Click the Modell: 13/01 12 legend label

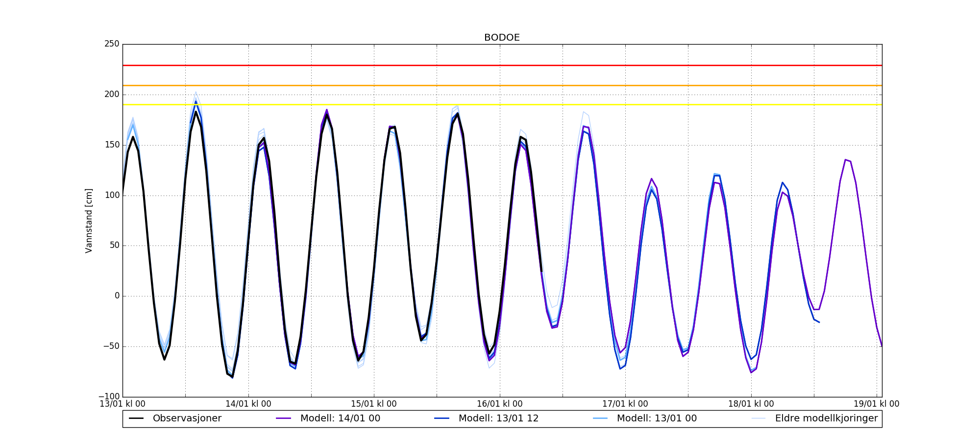[x=498, y=418]
